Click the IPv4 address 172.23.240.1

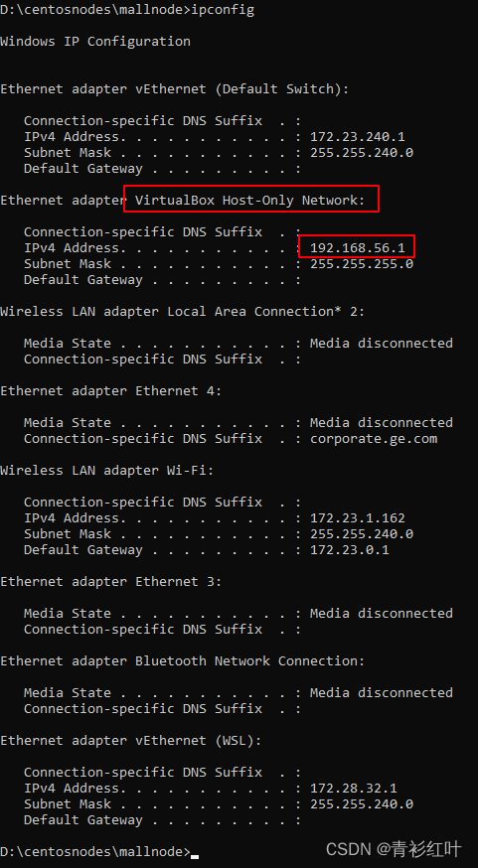pyautogui.click(x=357, y=137)
